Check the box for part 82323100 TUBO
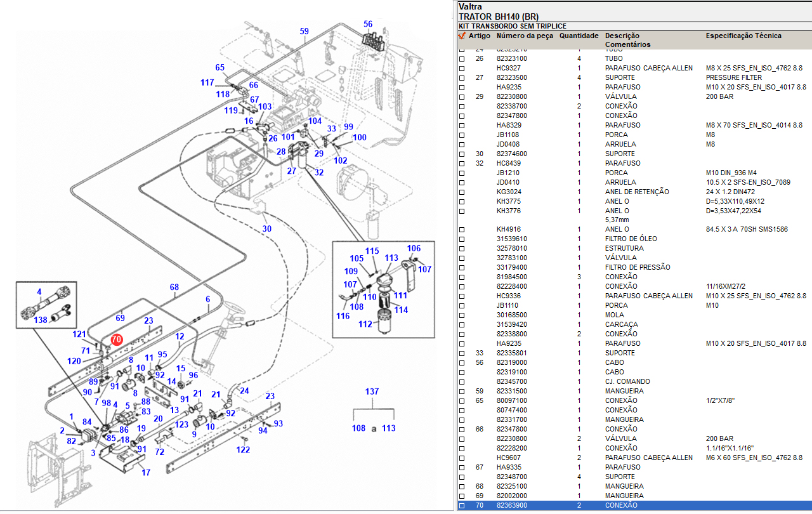The width and height of the screenshot is (812, 514). [x=462, y=59]
